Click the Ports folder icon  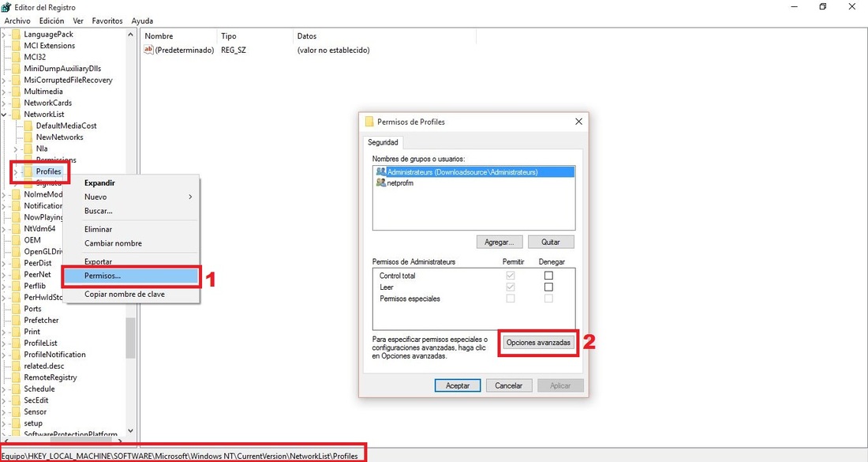click(x=16, y=309)
